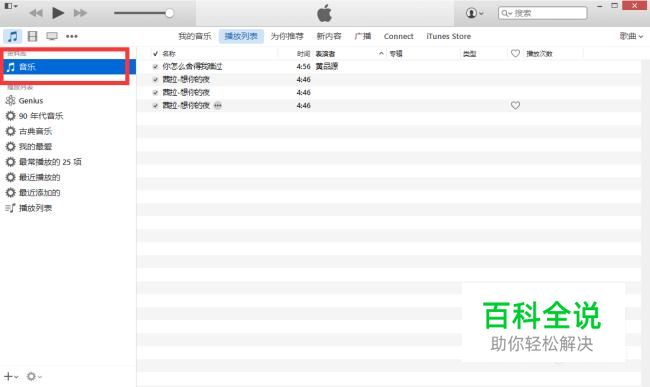Maximize the iTunes window
The width and height of the screenshot is (650, 387).
pyautogui.click(x=615, y=6)
